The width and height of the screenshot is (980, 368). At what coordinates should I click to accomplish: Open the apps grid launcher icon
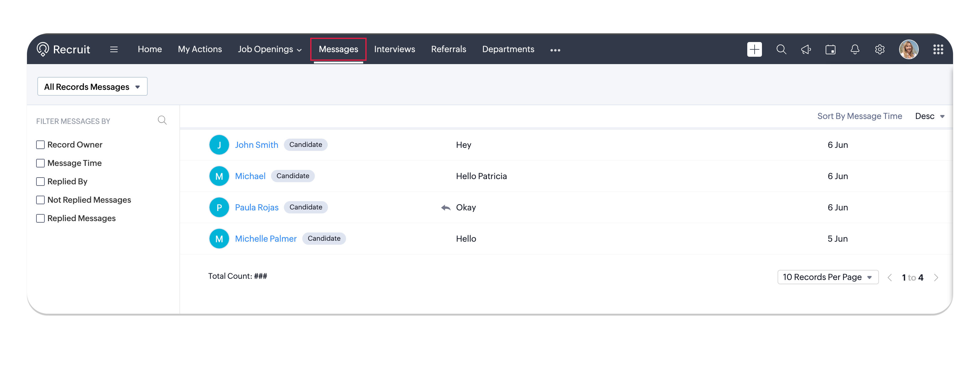tap(938, 49)
